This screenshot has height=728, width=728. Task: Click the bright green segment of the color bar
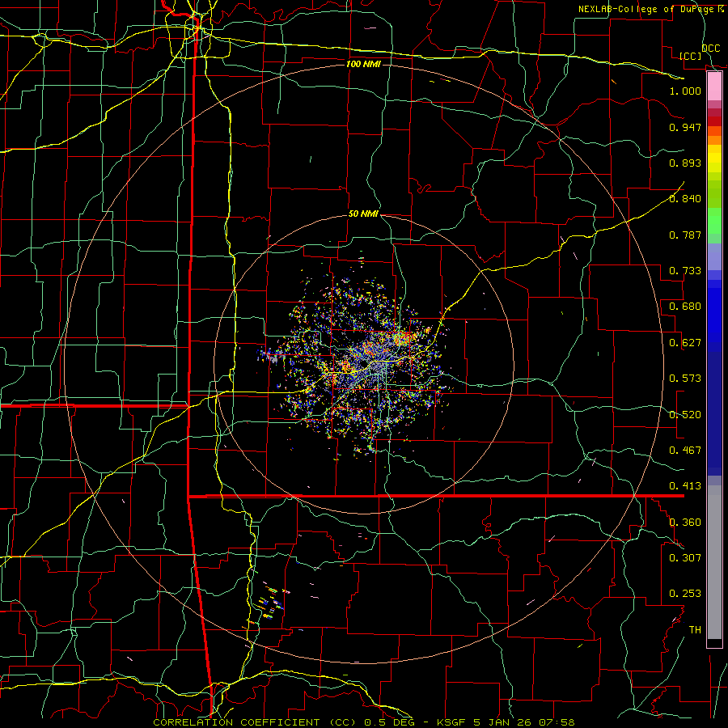pyautogui.click(x=714, y=221)
